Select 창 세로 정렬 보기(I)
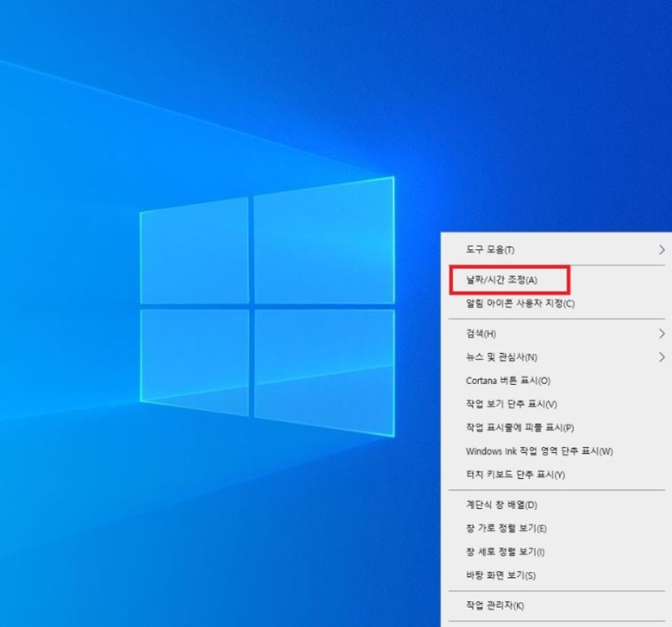Image resolution: width=672 pixels, height=627 pixels. point(557,552)
